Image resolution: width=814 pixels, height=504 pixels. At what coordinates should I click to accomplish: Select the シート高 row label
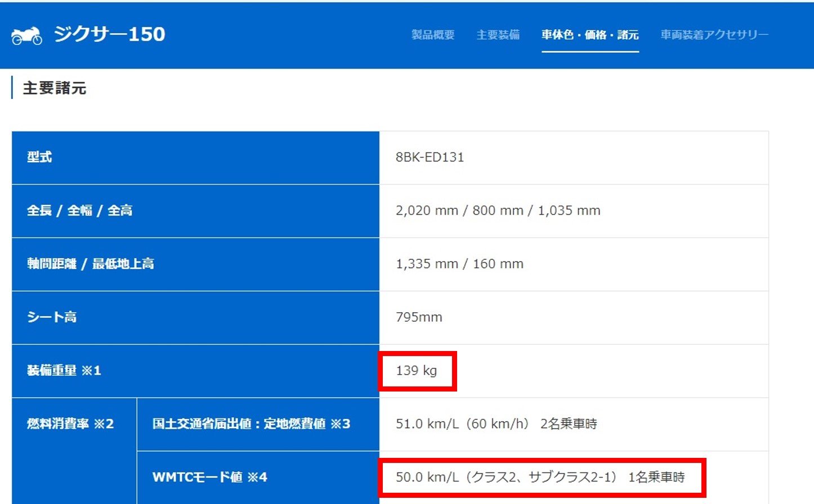tap(52, 317)
